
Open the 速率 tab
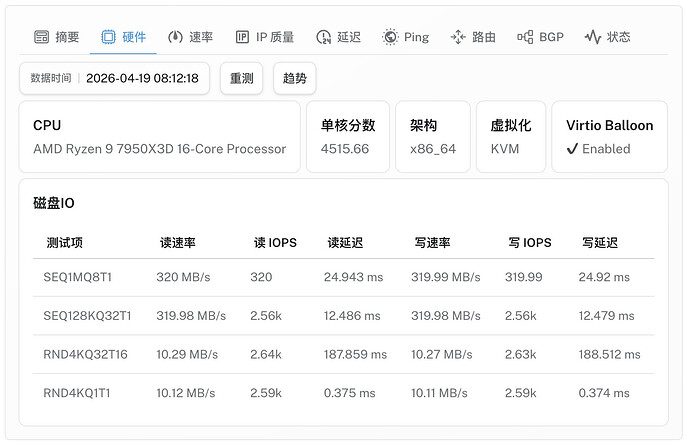pyautogui.click(x=190, y=37)
